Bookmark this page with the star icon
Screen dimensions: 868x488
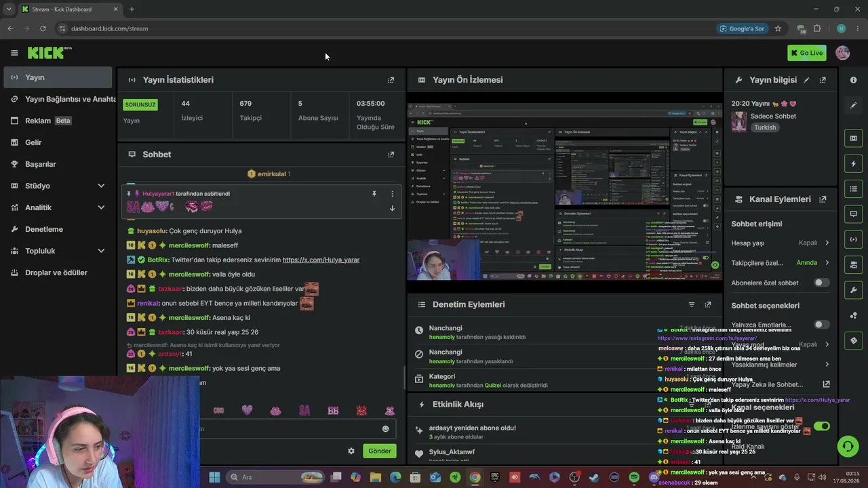point(778,28)
